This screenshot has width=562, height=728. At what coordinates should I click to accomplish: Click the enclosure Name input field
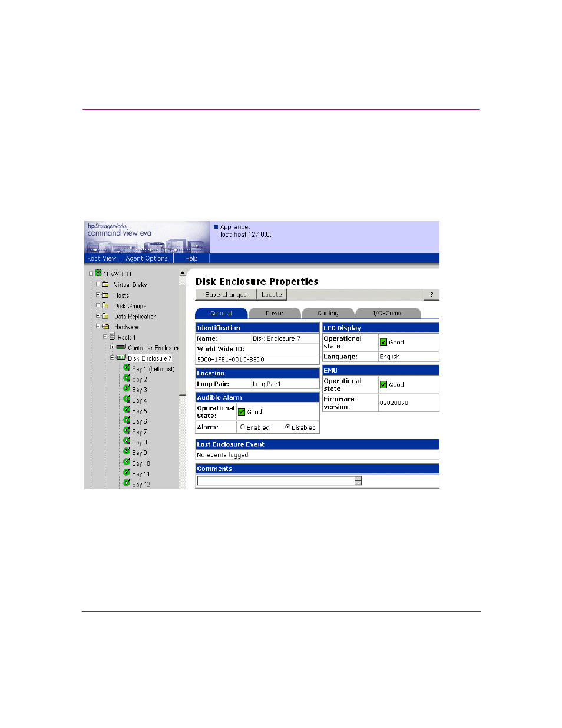[285, 338]
